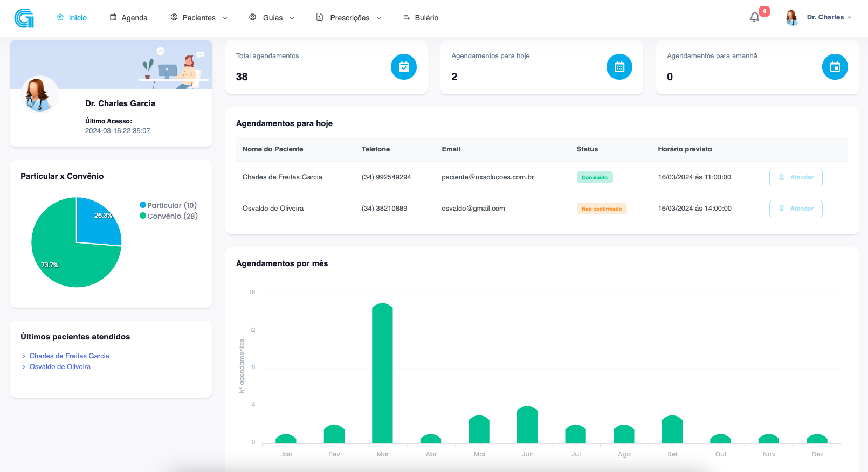868x472 pixels.
Task: Toggle Convênio series via its green legend dot
Action: [x=143, y=216]
